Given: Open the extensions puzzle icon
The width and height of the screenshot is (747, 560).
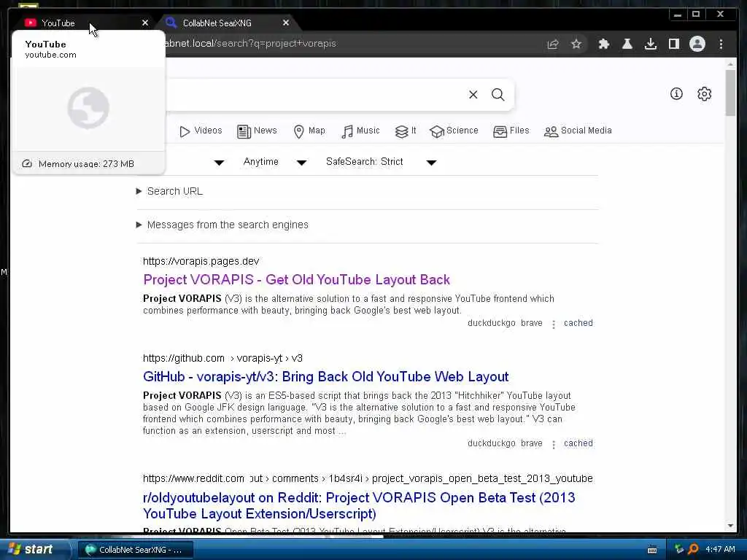Looking at the screenshot, I should pos(603,44).
